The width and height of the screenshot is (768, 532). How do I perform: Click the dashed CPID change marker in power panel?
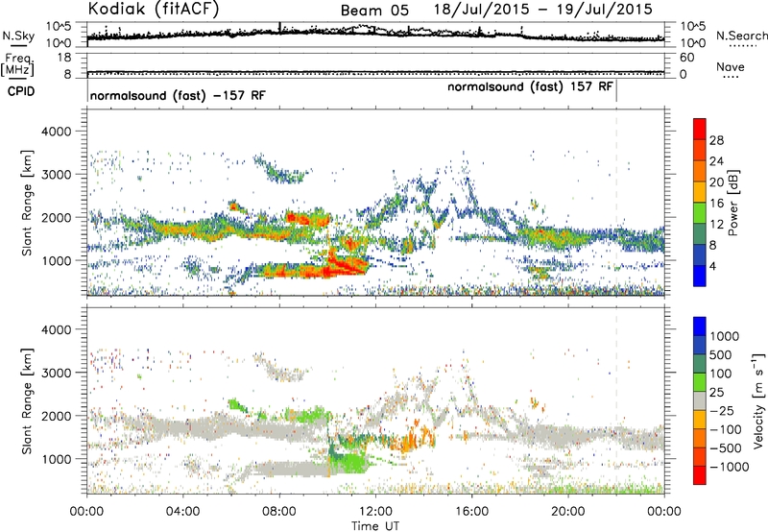click(616, 203)
